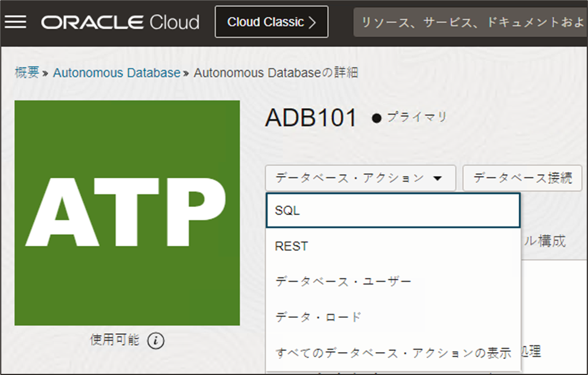Click the プライマリ role label

pos(417,117)
